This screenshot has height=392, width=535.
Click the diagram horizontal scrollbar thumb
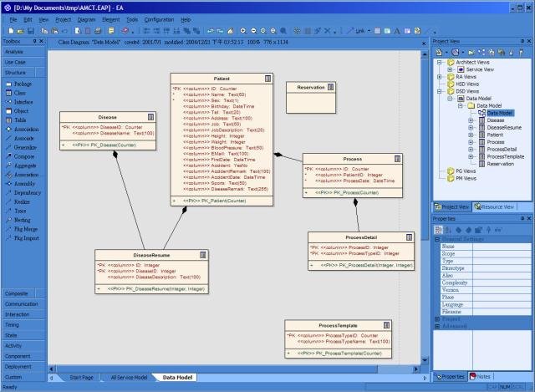(217, 369)
